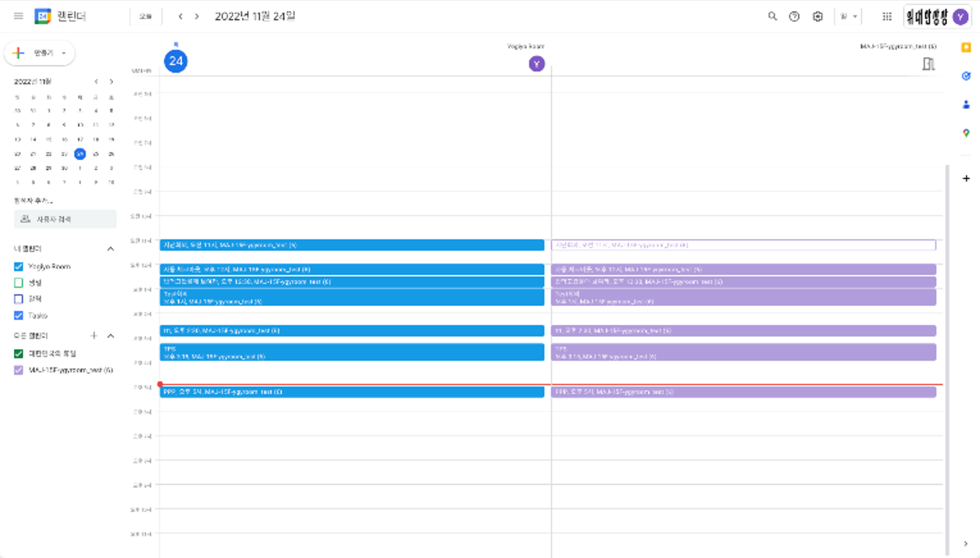Select date 24 in mini calendar
Screen dimensions: 980x558
point(80,154)
